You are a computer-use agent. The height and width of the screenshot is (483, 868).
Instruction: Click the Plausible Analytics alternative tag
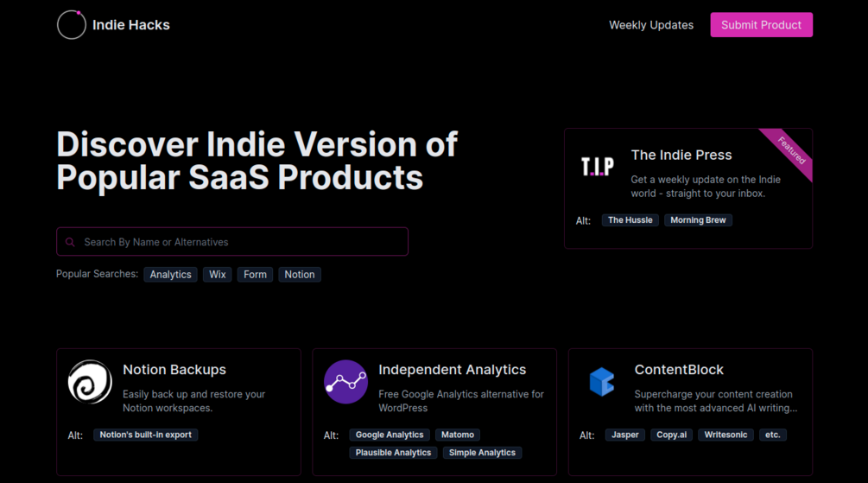pyautogui.click(x=393, y=453)
